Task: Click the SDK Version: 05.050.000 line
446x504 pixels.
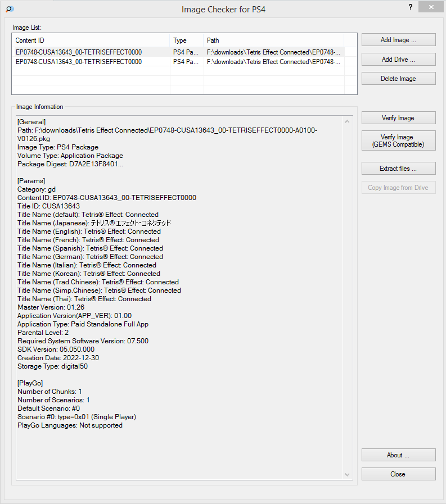Action: [x=56, y=349]
